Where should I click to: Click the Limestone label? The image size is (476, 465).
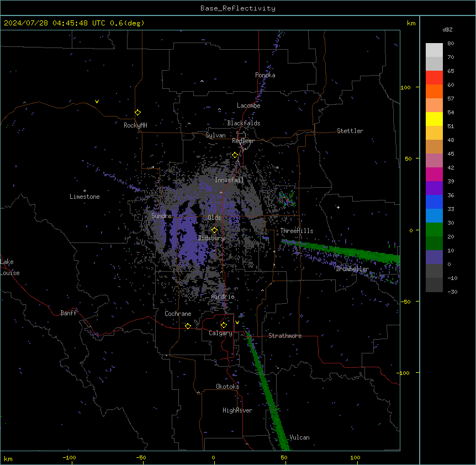[84, 197]
